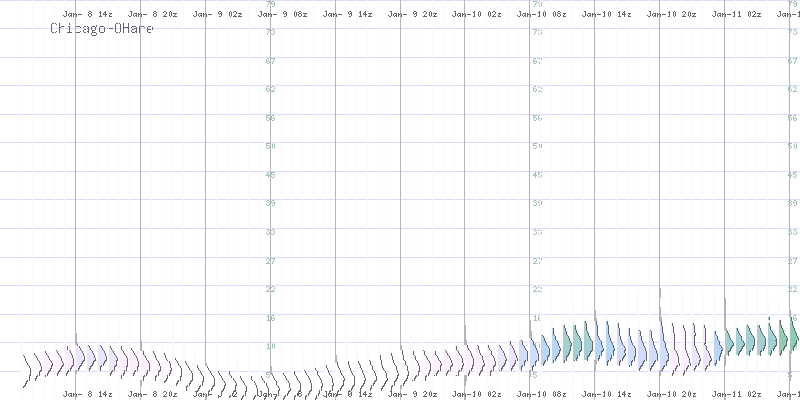Select Jan-9 20z on the top time axis
This screenshot has height=400, width=800.
[x=412, y=16]
